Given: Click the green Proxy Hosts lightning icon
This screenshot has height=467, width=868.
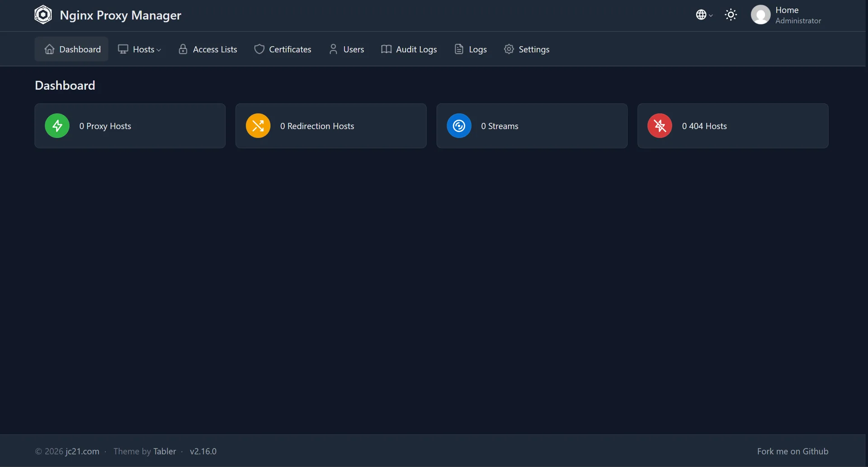Looking at the screenshot, I should [57, 126].
